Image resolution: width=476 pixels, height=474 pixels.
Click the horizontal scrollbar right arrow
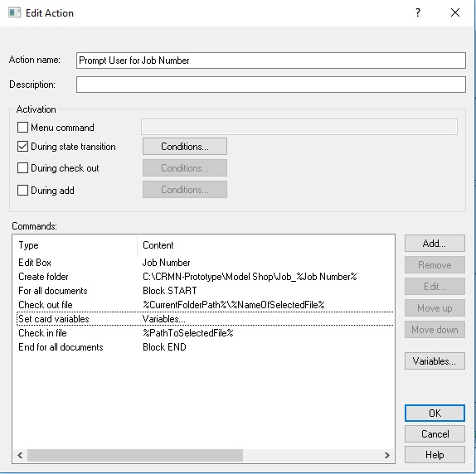pyautogui.click(x=386, y=455)
